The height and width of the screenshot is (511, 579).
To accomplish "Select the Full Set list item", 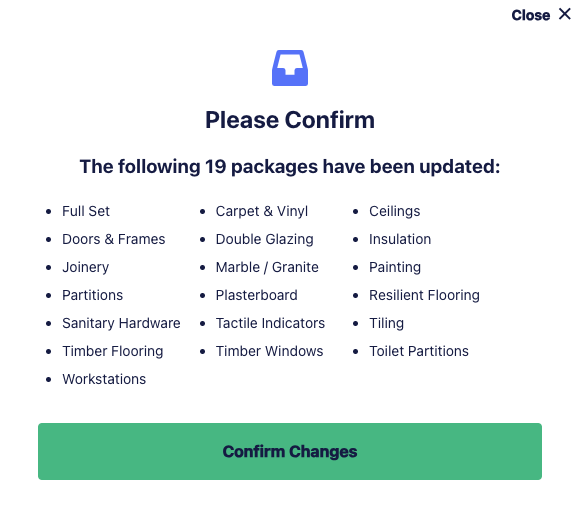I will click(86, 211).
